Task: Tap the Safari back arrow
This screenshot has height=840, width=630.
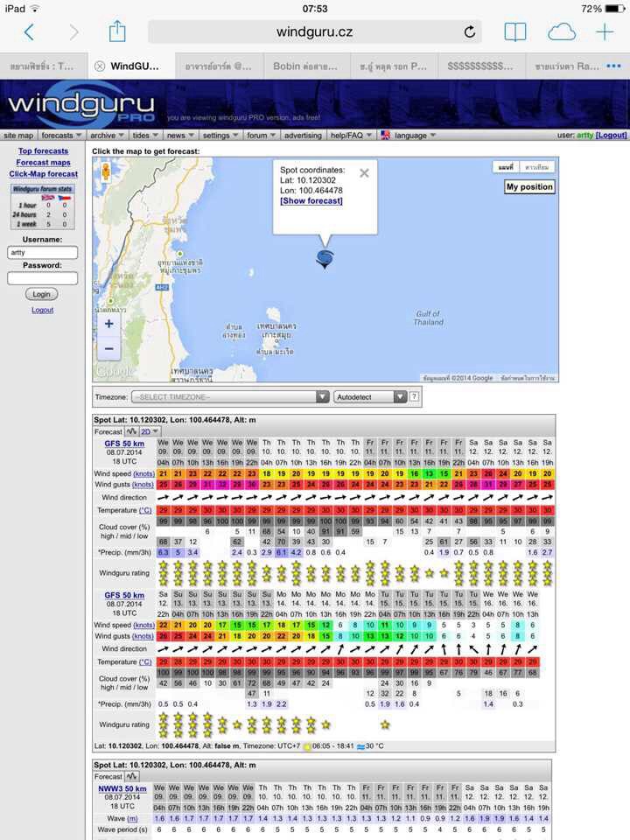Action: (x=30, y=32)
